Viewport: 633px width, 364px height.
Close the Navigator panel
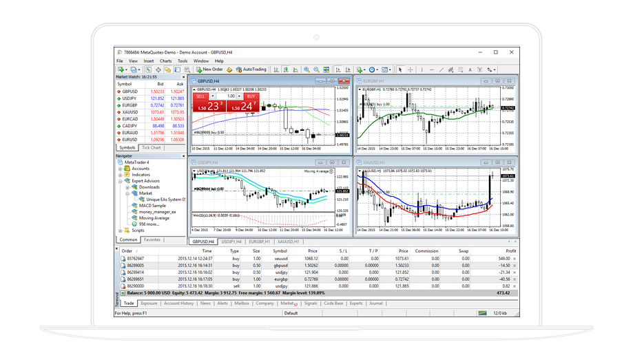point(183,156)
